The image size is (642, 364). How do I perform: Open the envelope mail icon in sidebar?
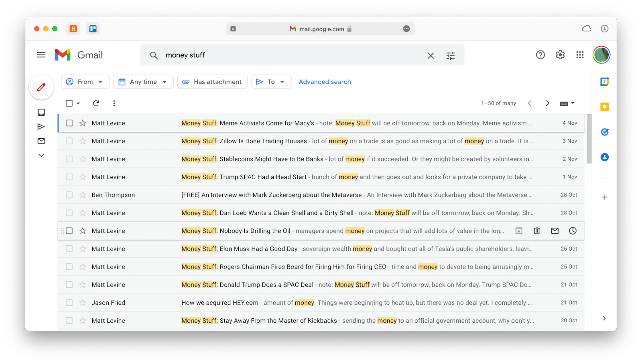pos(41,141)
